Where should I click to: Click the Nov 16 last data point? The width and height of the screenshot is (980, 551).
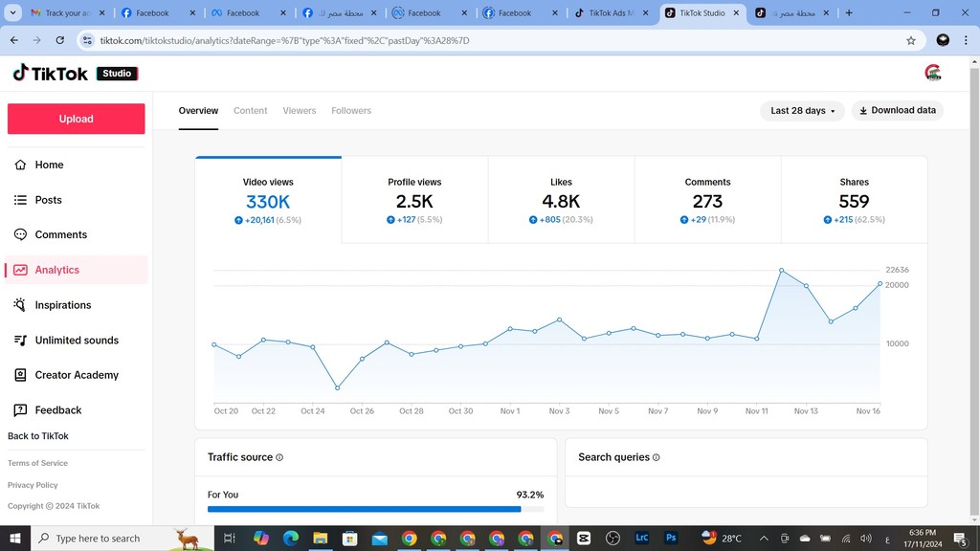click(x=880, y=283)
